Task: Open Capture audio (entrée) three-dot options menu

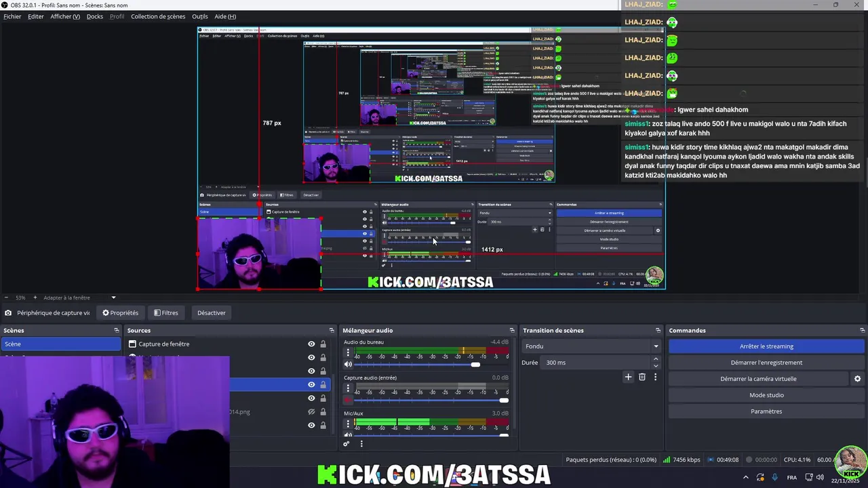Action: click(x=348, y=388)
